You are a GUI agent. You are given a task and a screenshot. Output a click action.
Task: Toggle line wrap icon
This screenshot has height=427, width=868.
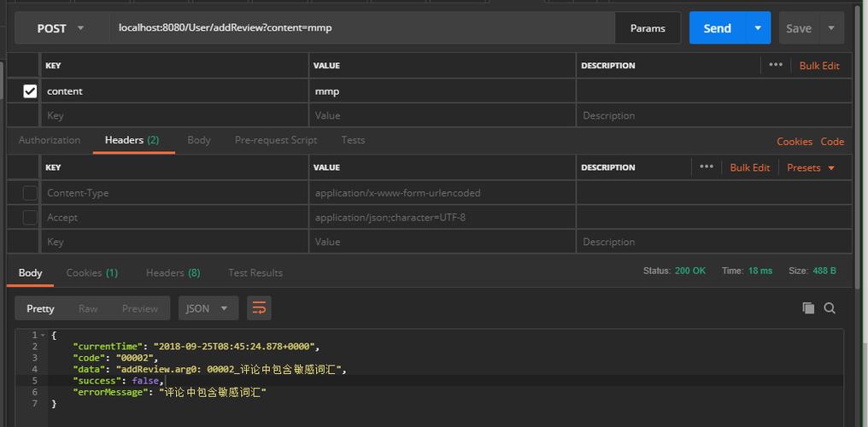[259, 308]
